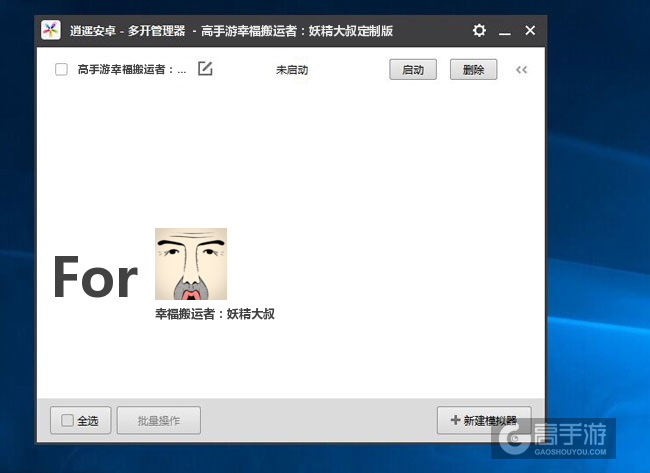Viewport: 650px width, 473px height.
Task: Click the 幸福搬运者：妖精大叔 caption
Action: click(215, 314)
